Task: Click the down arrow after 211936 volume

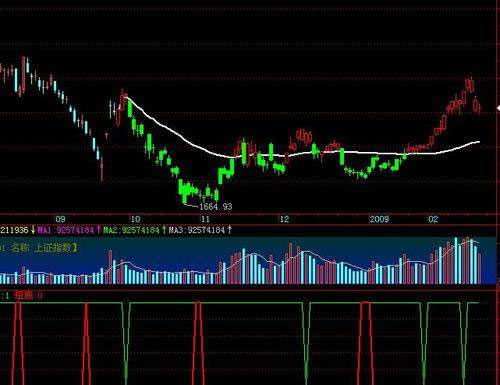Action: click(x=33, y=230)
